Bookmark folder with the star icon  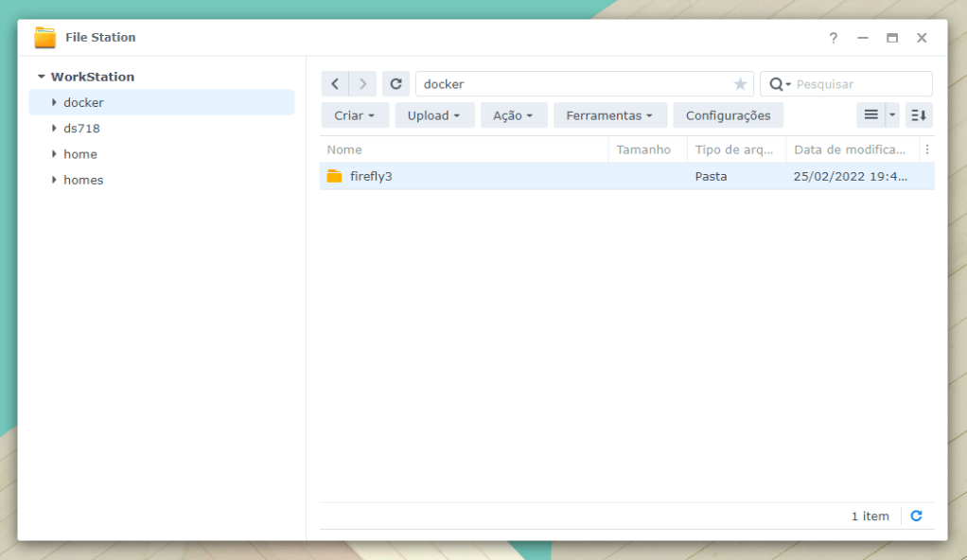pos(740,84)
